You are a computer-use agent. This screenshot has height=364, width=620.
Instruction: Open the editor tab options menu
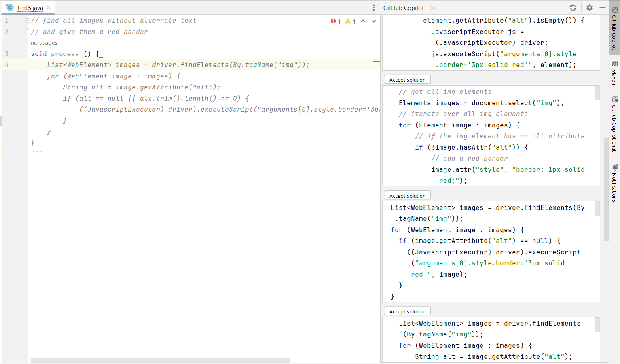[x=373, y=8]
